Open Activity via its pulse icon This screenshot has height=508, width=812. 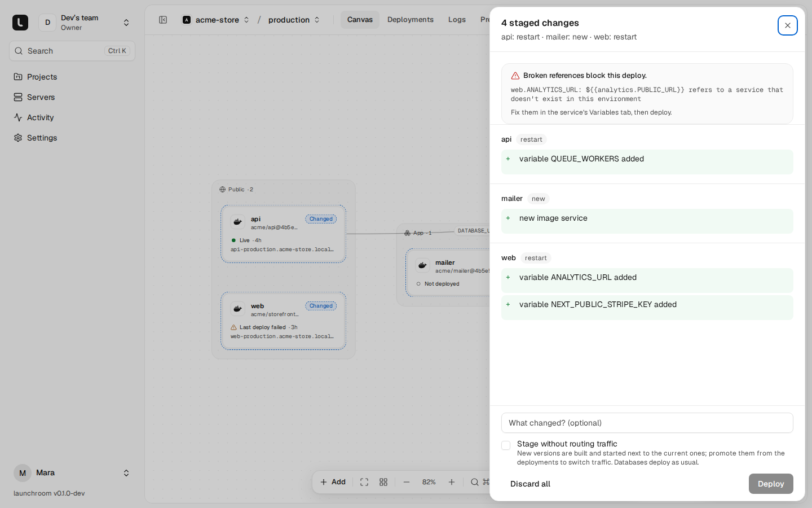coord(18,117)
